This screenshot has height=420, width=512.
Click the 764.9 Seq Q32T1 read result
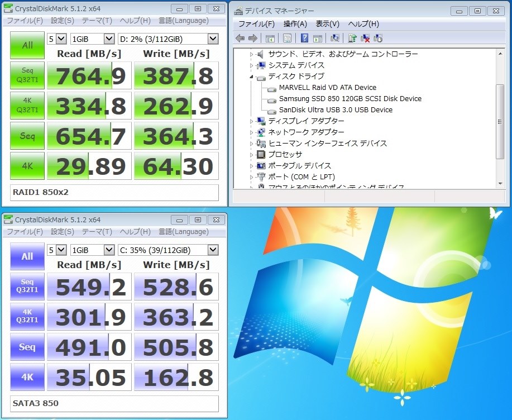pyautogui.click(x=89, y=75)
